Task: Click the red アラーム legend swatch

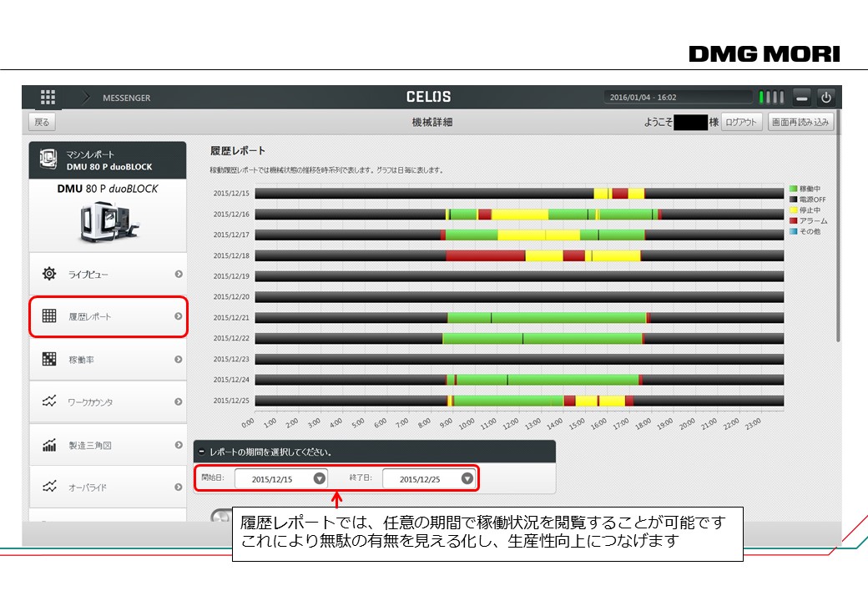Action: point(793,220)
